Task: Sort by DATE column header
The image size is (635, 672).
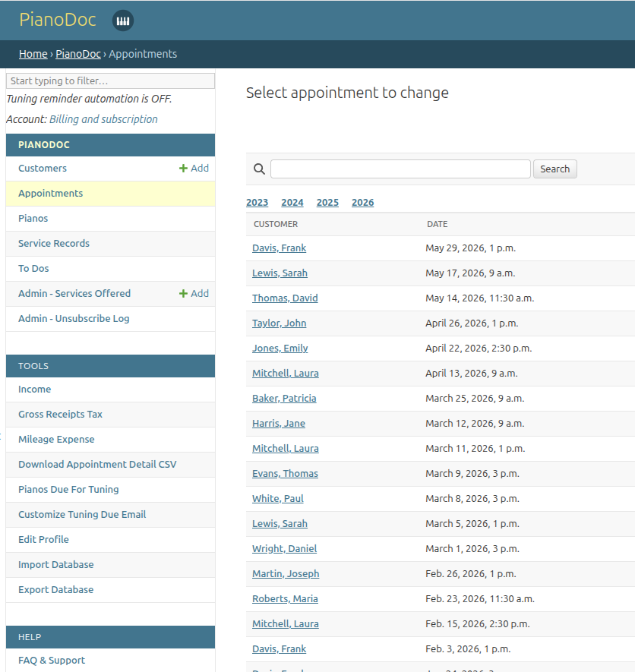Action: pyautogui.click(x=438, y=225)
